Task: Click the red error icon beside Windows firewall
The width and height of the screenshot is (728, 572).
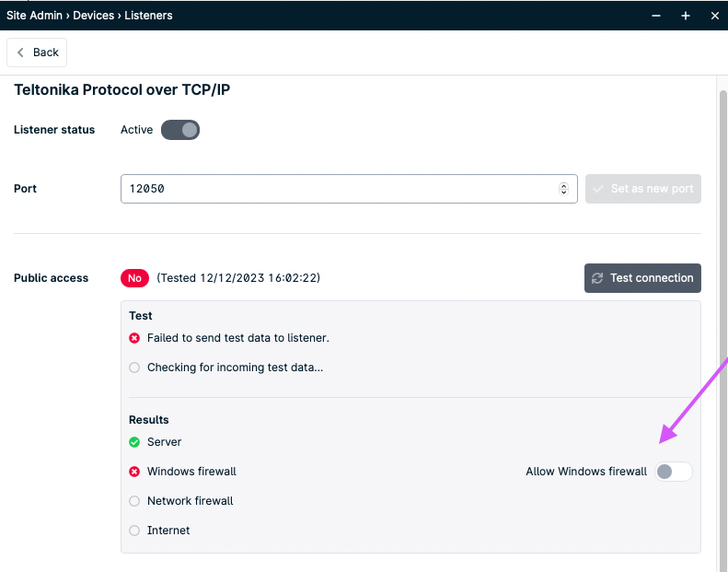Action: [134, 472]
